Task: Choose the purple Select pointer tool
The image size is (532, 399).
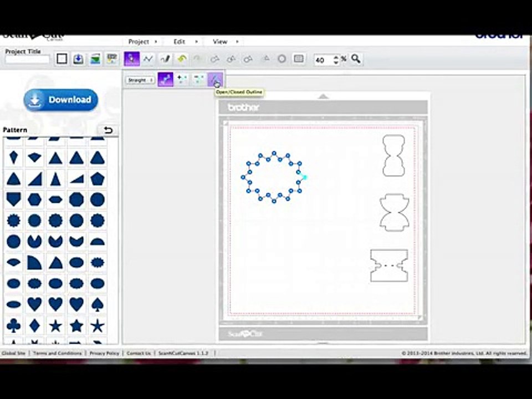Action: click(x=132, y=59)
